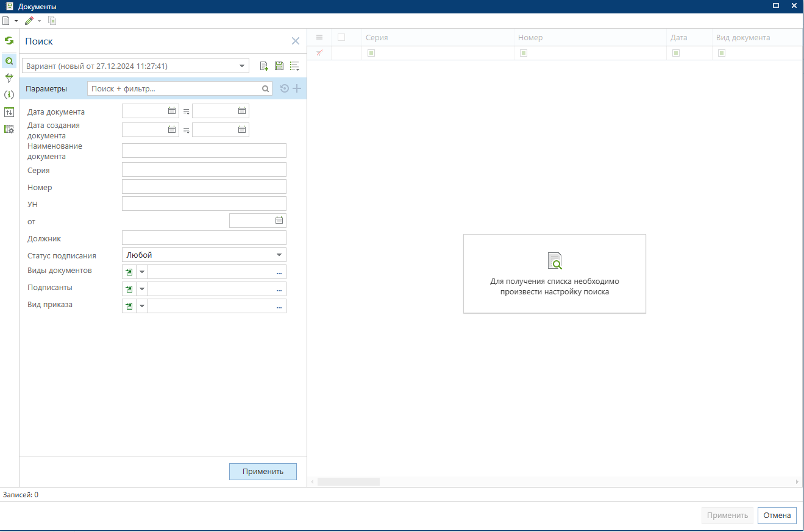The width and height of the screenshot is (804, 532).
Task: Click the Должник input field
Action: click(204, 238)
